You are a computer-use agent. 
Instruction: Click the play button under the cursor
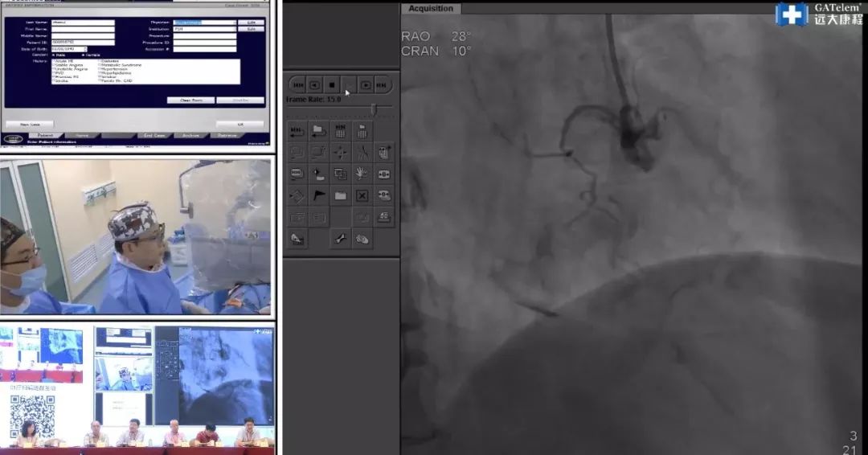(349, 84)
